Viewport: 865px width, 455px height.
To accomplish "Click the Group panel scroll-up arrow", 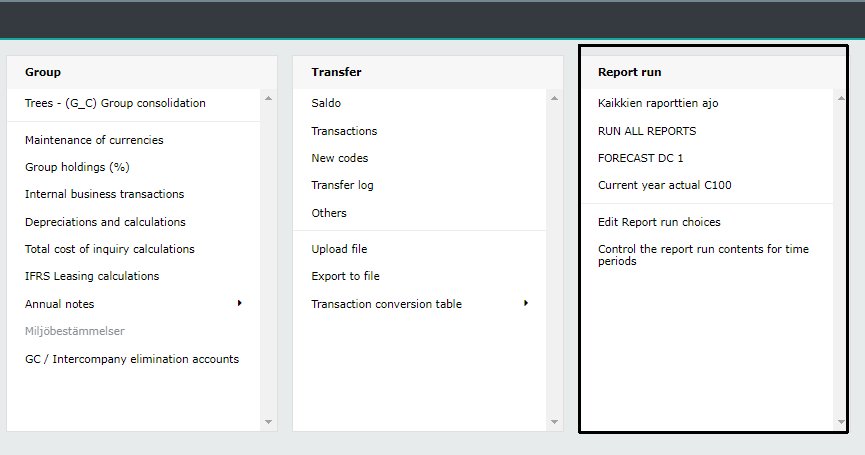I will [269, 98].
